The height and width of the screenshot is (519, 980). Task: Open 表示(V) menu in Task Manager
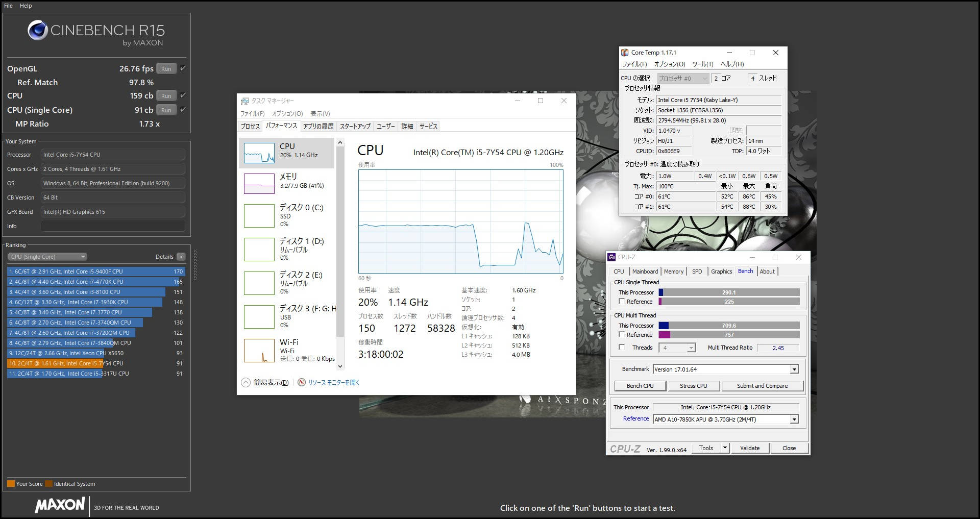(x=320, y=114)
